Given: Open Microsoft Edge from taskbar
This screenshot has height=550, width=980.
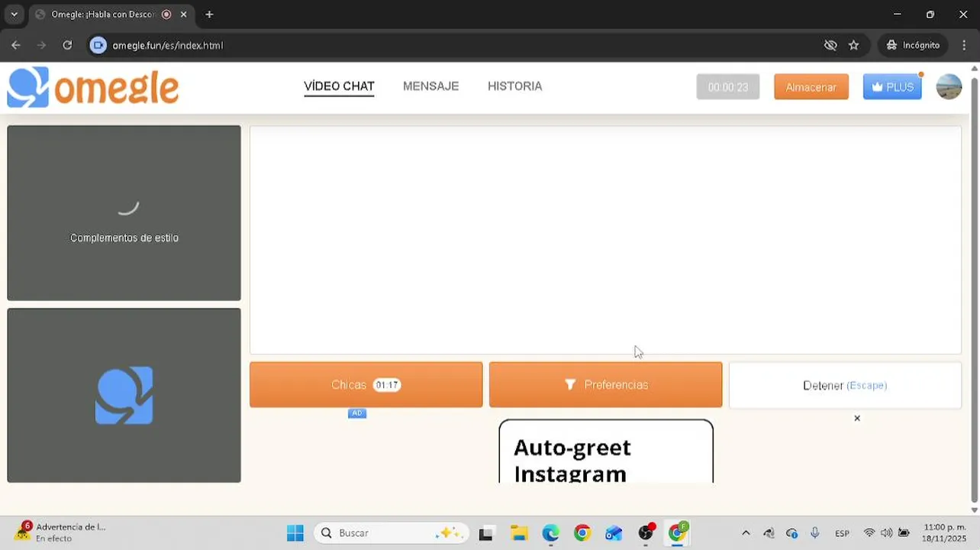Looking at the screenshot, I should pyautogui.click(x=550, y=533).
